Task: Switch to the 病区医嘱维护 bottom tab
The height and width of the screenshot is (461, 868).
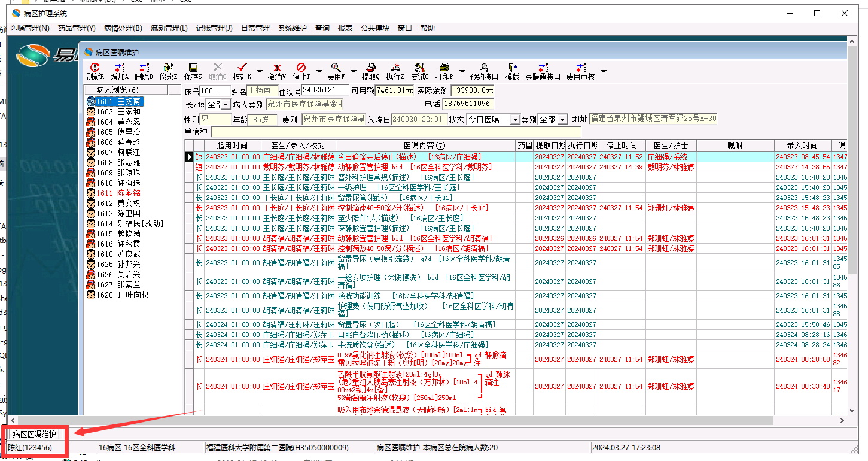Action: coord(35,434)
